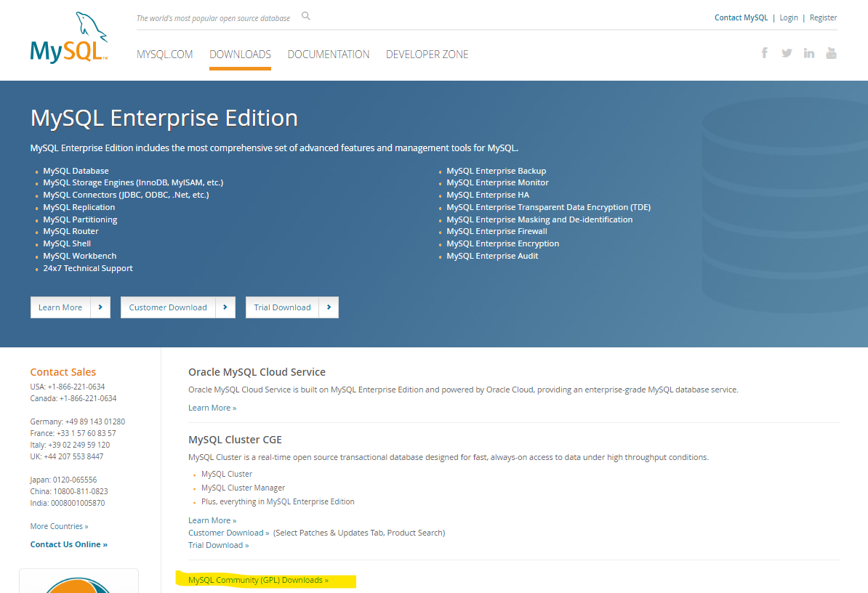The height and width of the screenshot is (593, 868).
Task: Click MySQL Enterprise HA item
Action: click(489, 195)
